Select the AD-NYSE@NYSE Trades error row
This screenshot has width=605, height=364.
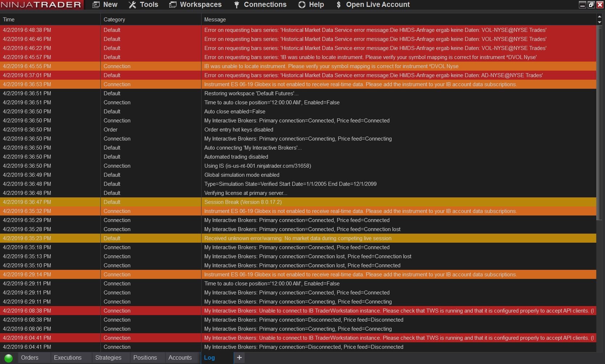[298, 75]
